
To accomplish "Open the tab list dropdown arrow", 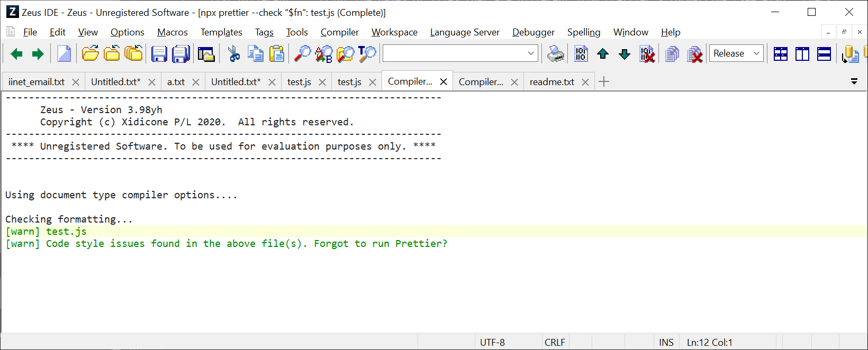I will click(x=854, y=81).
